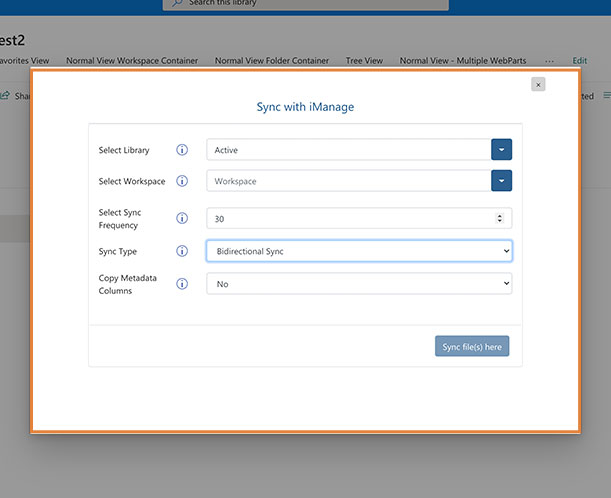
Task: Click the Active library input field
Action: [349, 150]
